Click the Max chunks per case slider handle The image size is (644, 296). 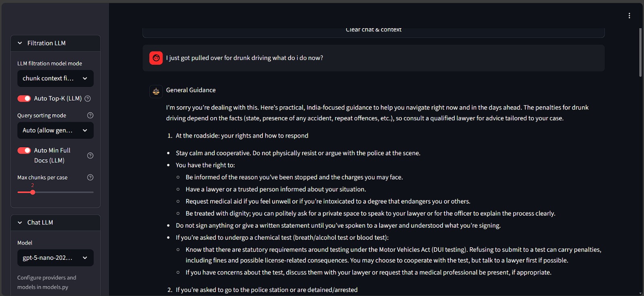pos(33,192)
